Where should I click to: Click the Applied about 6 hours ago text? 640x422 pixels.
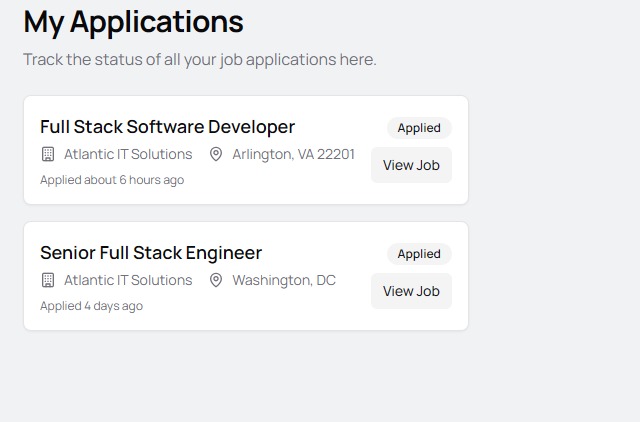(x=112, y=180)
